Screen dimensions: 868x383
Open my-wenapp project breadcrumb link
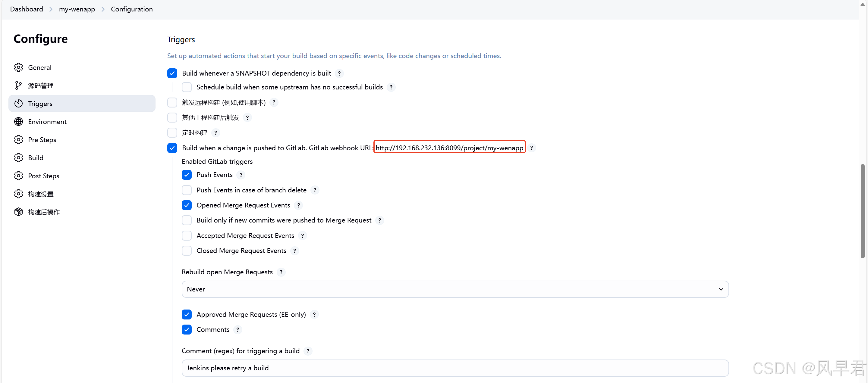77,9
